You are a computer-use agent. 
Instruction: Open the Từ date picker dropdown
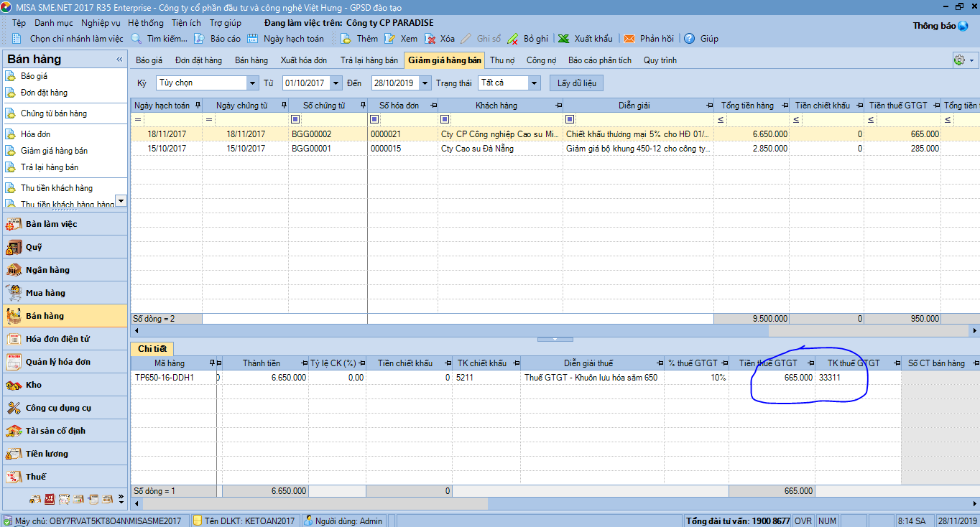point(337,83)
